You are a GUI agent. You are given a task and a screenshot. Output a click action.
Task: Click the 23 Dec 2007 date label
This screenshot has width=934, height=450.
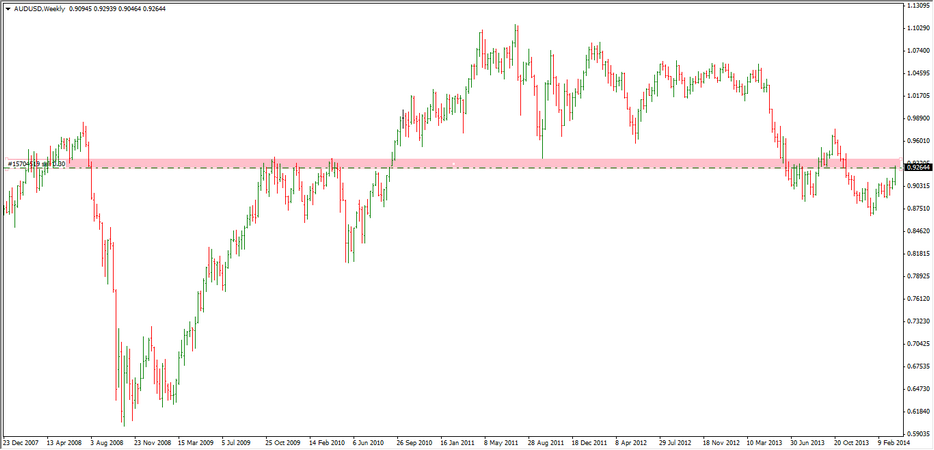pos(22,441)
